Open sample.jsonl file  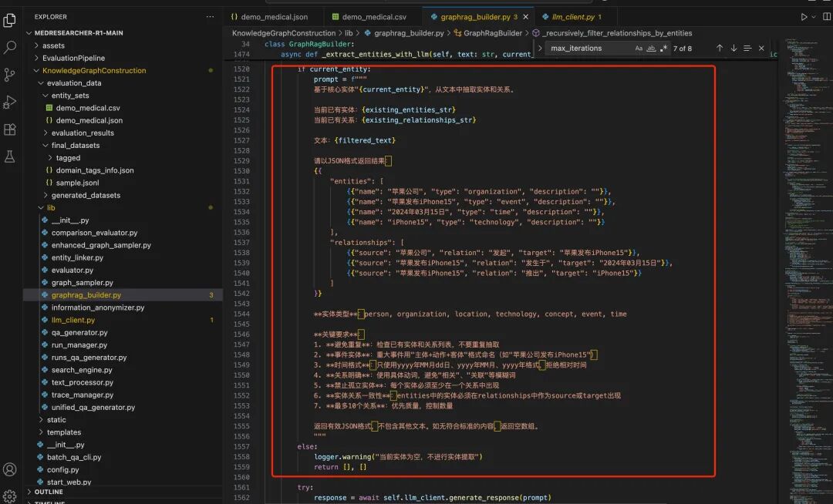tap(78, 183)
